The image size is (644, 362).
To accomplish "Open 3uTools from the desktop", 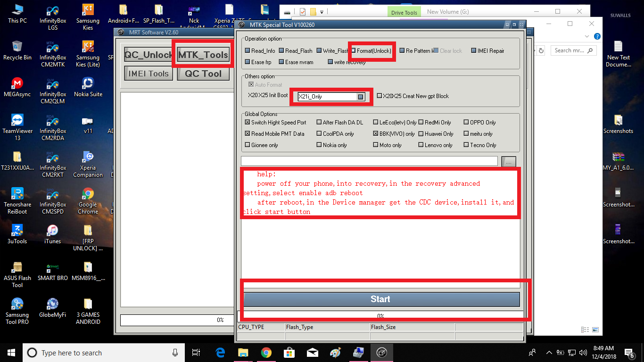I will [x=17, y=234].
